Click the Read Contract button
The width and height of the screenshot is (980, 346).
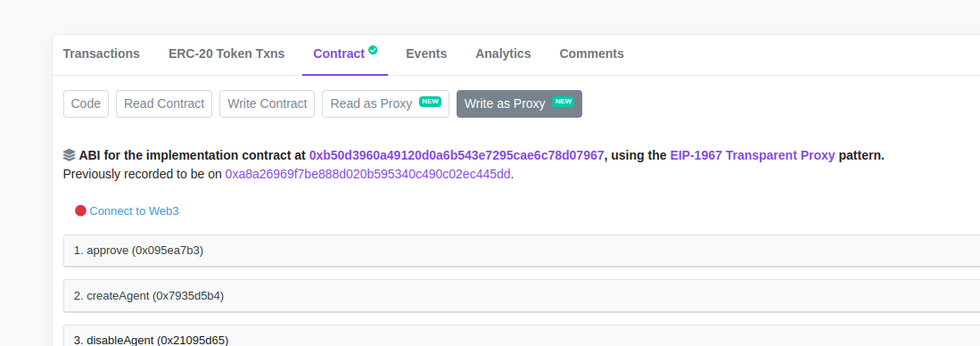[164, 103]
